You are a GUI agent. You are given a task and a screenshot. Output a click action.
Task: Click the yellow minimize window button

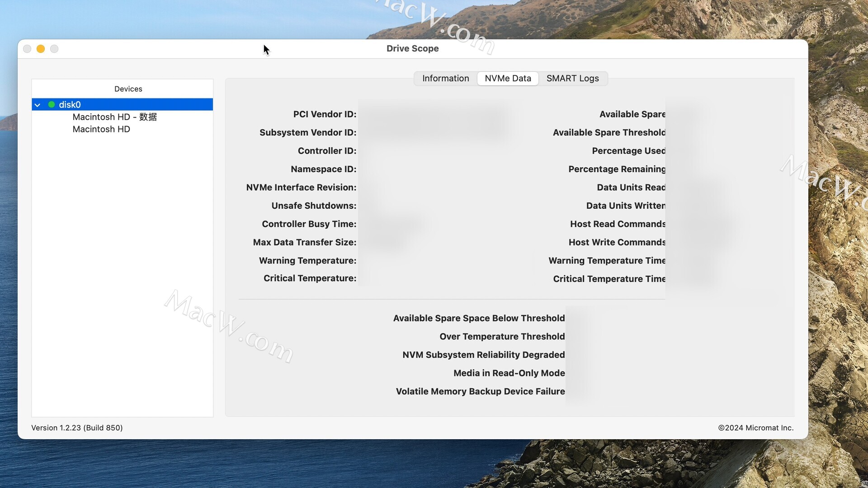click(x=41, y=49)
